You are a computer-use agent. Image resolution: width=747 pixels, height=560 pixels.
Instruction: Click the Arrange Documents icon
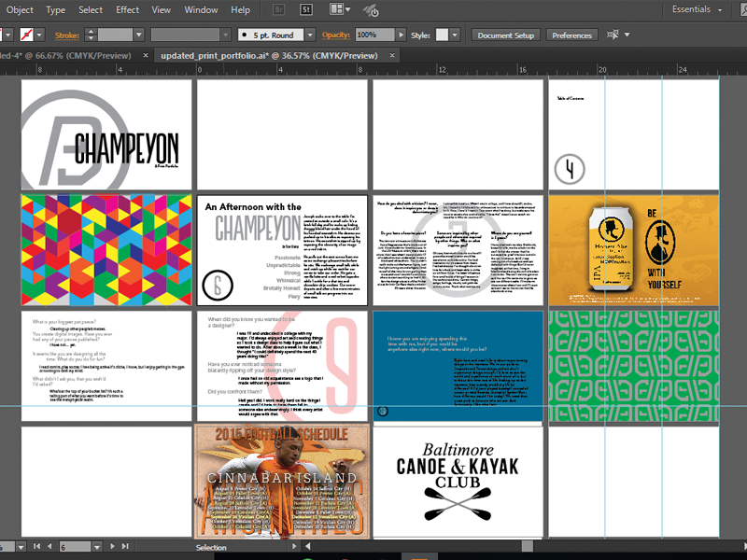(x=335, y=9)
